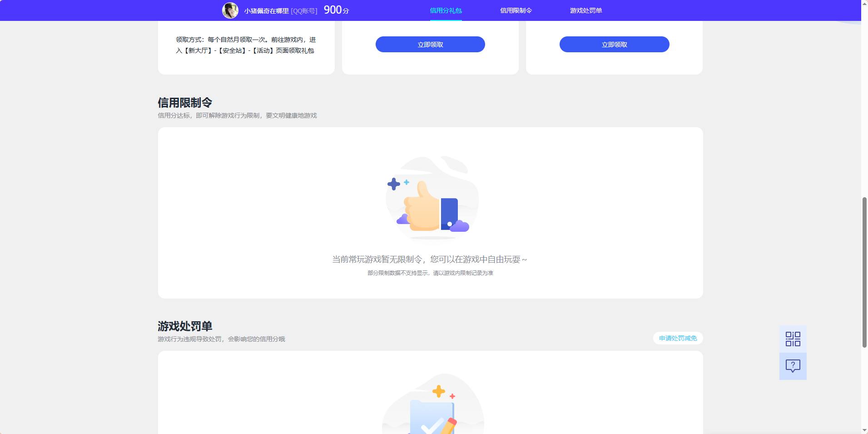Click subtitle 游戏行为违规导致处罚
868x434 pixels.
[189, 339]
